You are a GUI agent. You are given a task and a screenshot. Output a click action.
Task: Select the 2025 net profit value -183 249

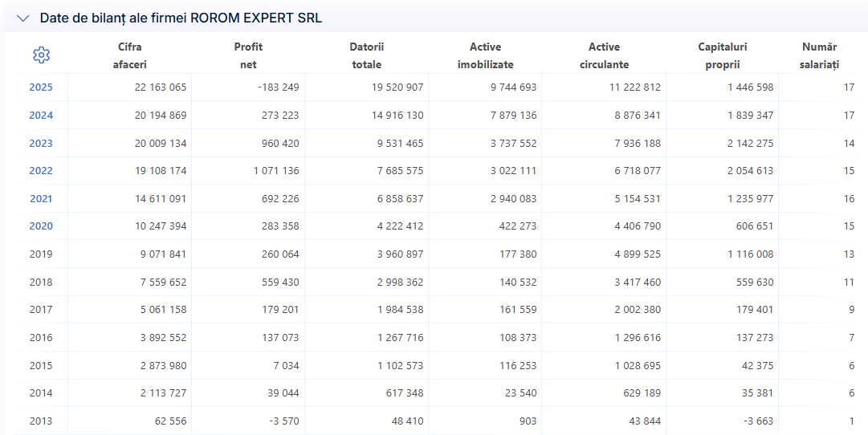279,87
